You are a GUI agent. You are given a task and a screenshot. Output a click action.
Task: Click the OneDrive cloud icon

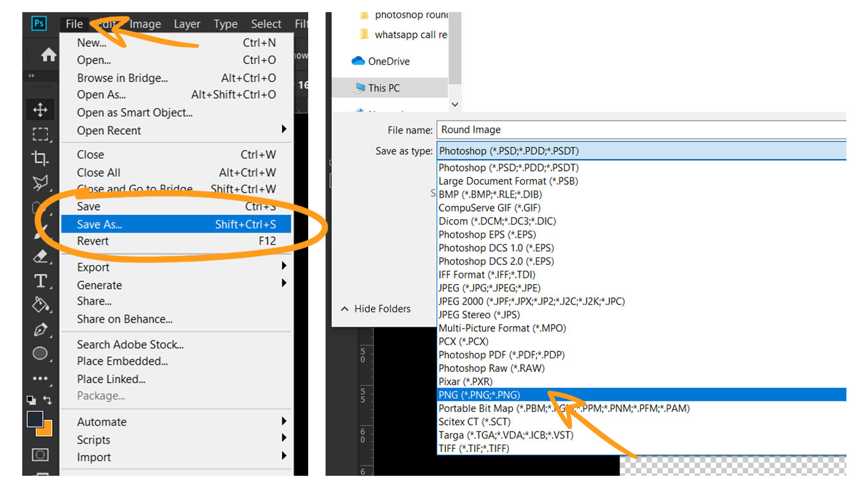coord(358,61)
